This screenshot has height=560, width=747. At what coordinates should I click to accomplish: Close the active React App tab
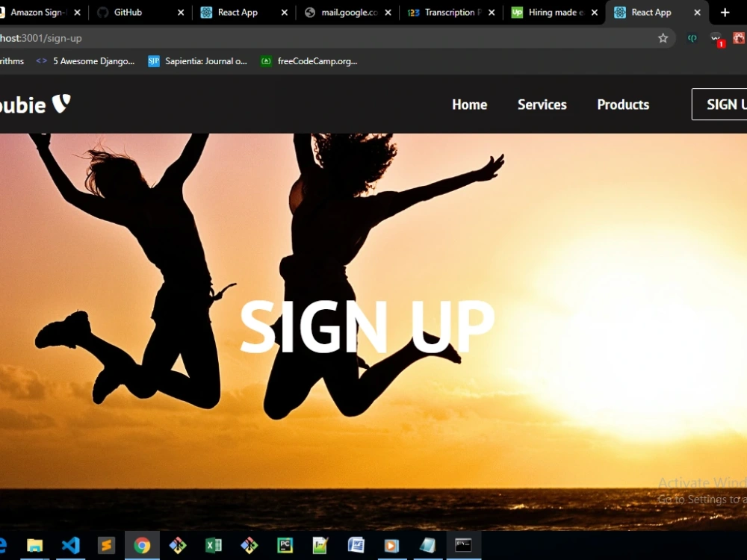(698, 13)
